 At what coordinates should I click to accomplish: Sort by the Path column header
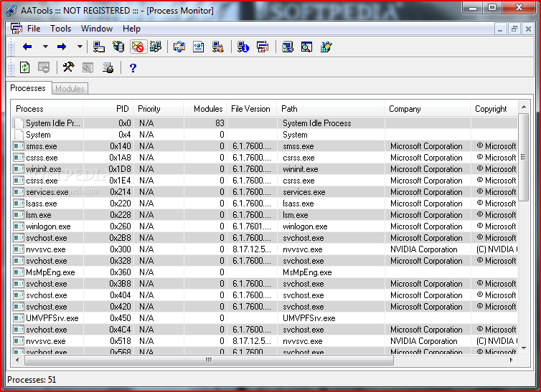coord(331,109)
